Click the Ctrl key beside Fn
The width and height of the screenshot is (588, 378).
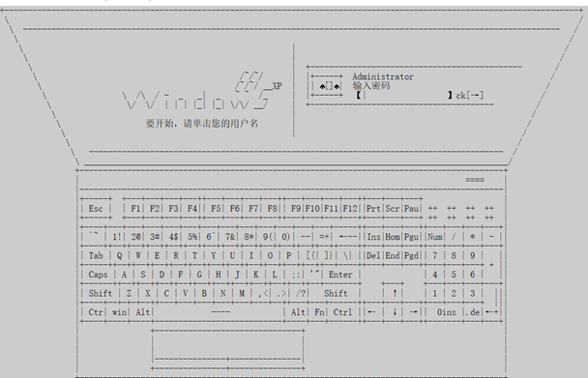click(x=342, y=312)
